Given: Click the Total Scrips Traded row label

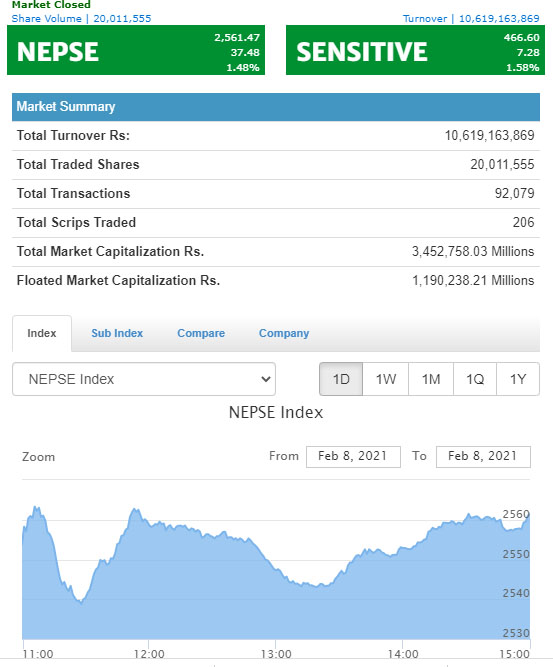Looking at the screenshot, I should coord(76,222).
